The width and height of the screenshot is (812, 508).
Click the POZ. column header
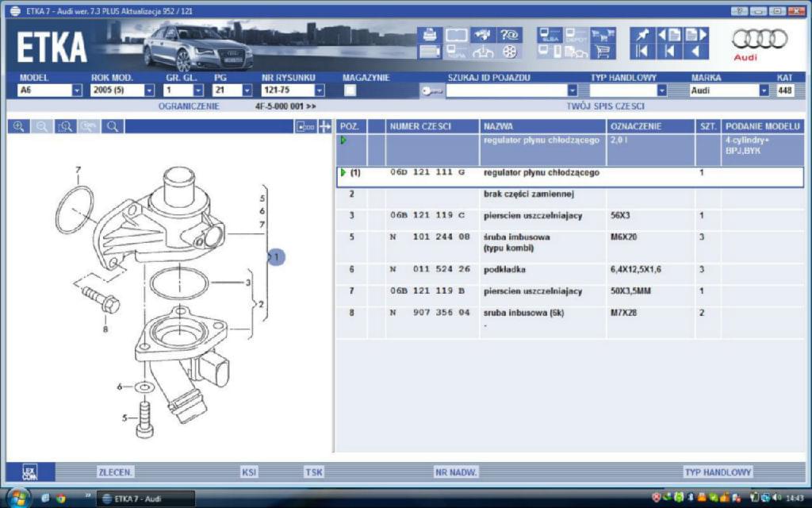tap(351, 126)
